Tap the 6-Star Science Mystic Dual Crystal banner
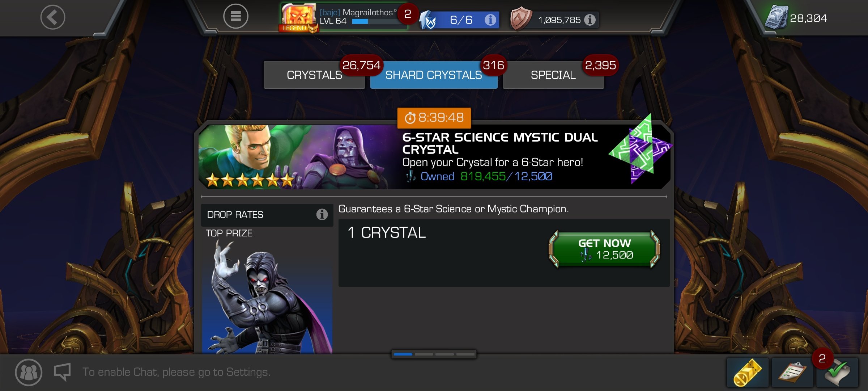 click(x=434, y=156)
